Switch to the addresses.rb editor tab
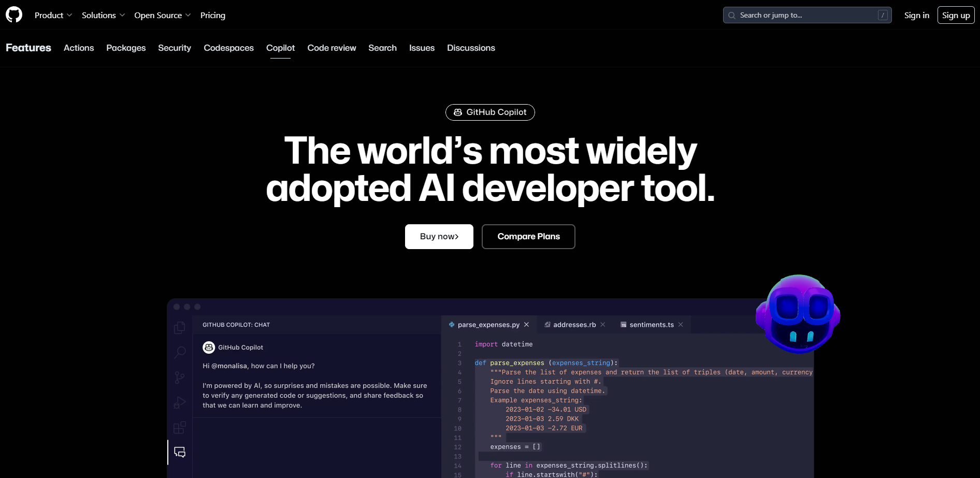The width and height of the screenshot is (980, 478). tap(575, 324)
